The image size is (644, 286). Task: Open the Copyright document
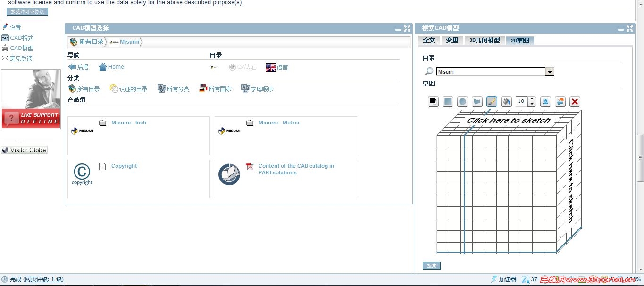pyautogui.click(x=124, y=166)
